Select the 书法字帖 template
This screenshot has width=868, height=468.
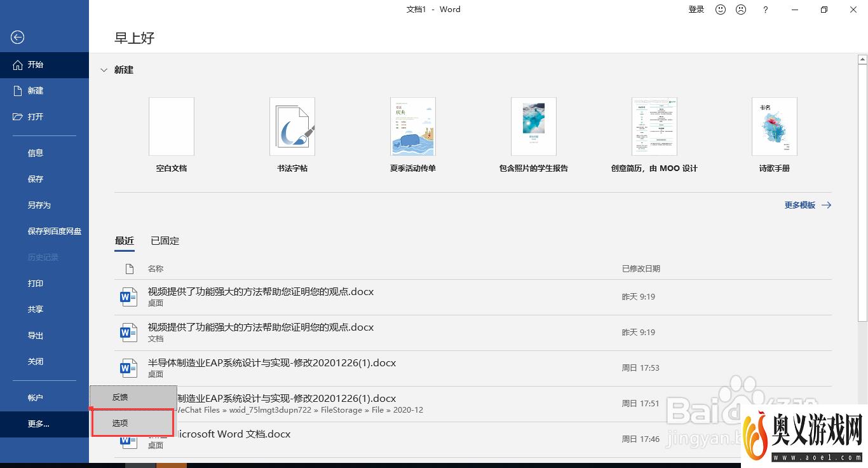pyautogui.click(x=292, y=127)
